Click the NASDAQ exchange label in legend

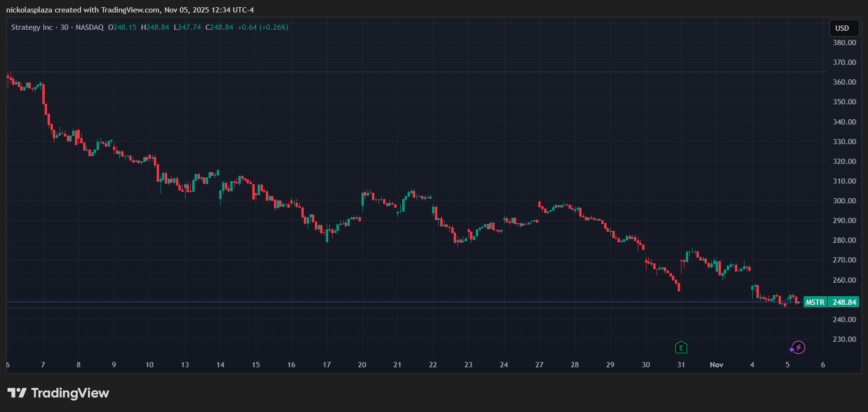click(x=89, y=27)
